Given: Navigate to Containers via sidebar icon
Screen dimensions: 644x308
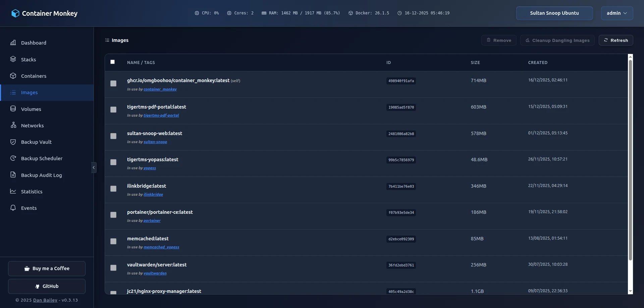Looking at the screenshot, I should click(x=34, y=76).
